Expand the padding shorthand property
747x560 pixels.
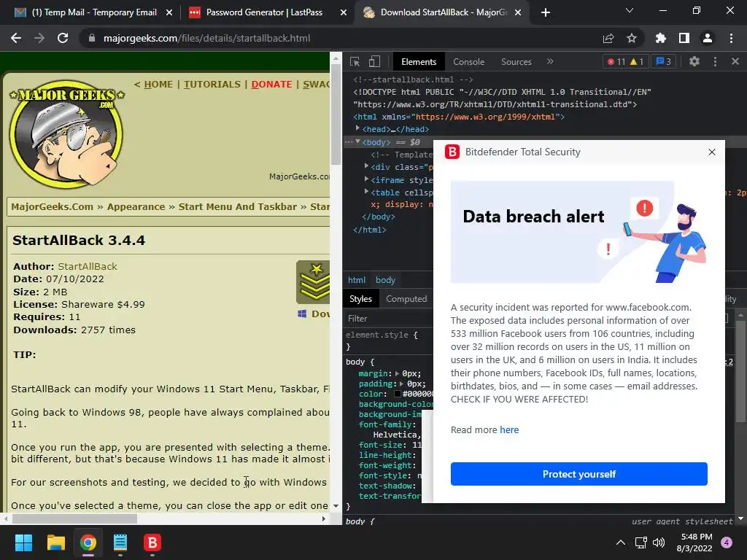pos(403,384)
